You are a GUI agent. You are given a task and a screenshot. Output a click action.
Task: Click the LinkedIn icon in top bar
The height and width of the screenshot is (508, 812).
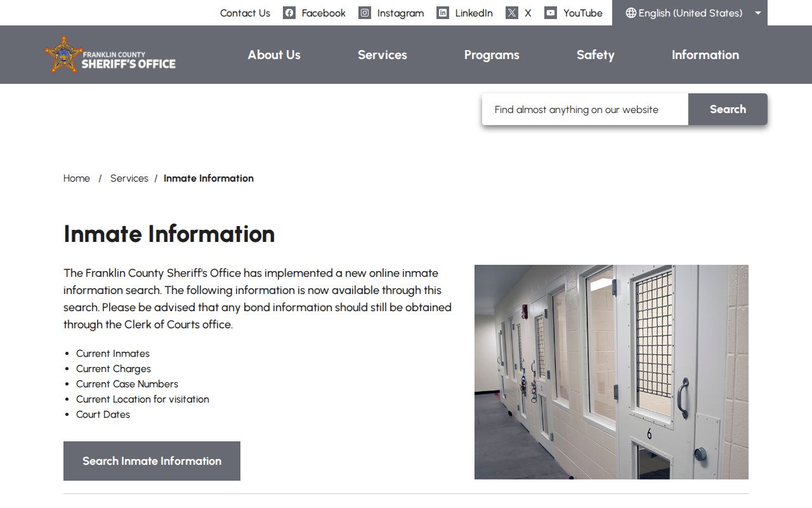pos(443,13)
